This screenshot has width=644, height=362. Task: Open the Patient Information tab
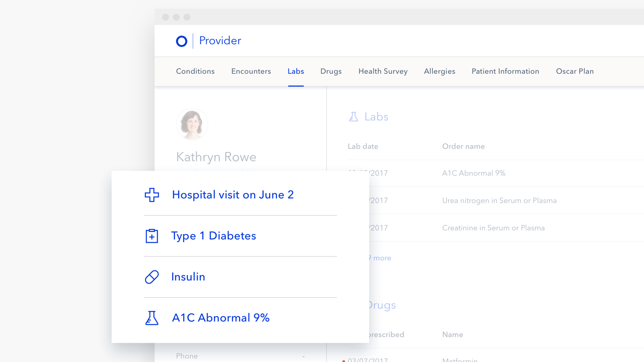[x=505, y=71]
